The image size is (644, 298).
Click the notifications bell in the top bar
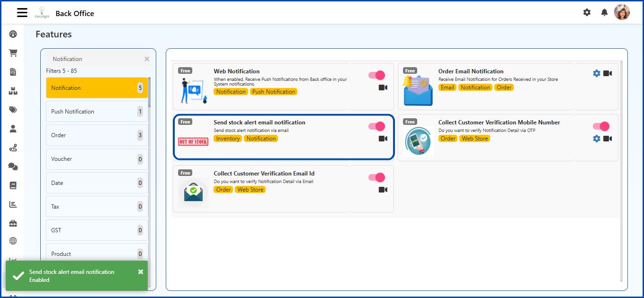604,12
